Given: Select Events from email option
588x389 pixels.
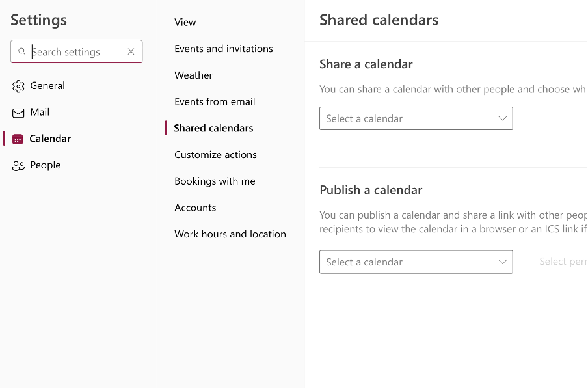Looking at the screenshot, I should click(215, 101).
